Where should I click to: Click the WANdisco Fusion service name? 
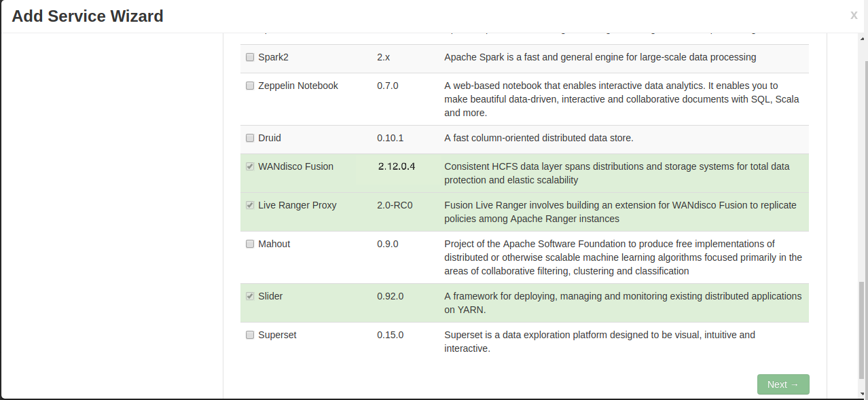click(296, 166)
